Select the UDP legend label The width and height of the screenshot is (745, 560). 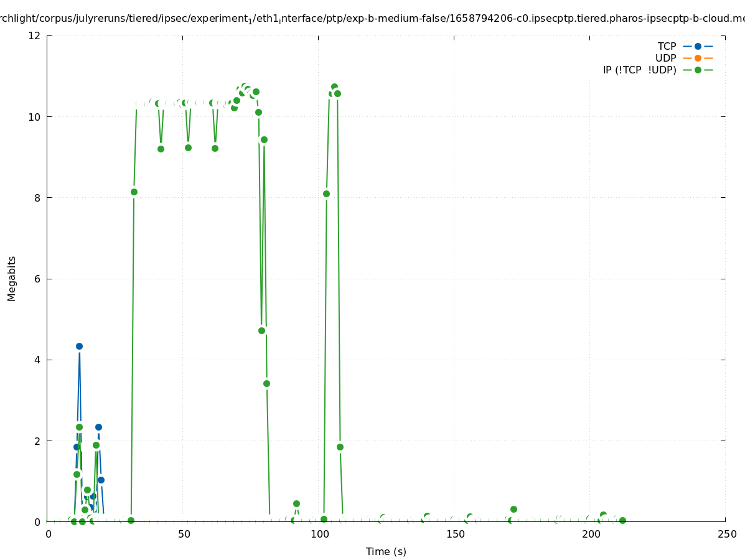[665, 58]
